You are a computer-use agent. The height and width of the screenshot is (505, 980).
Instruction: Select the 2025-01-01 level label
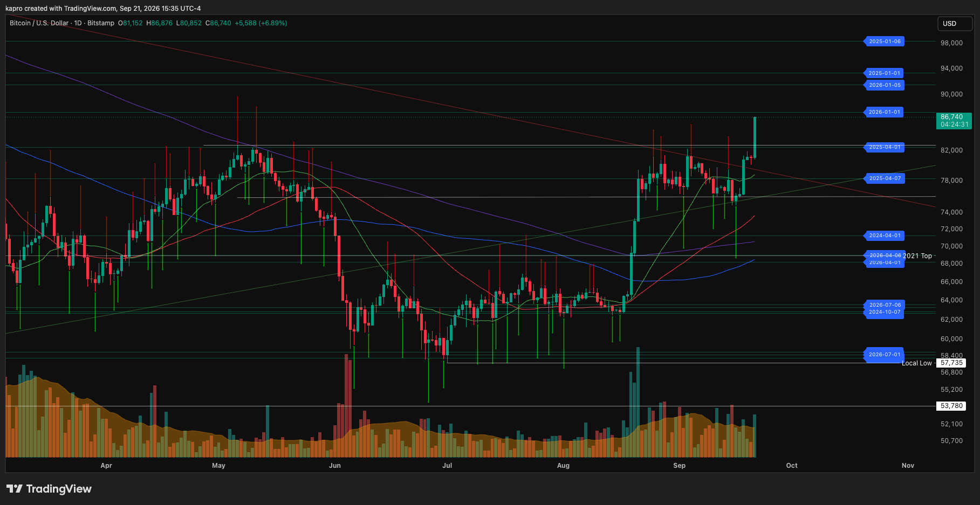point(885,73)
